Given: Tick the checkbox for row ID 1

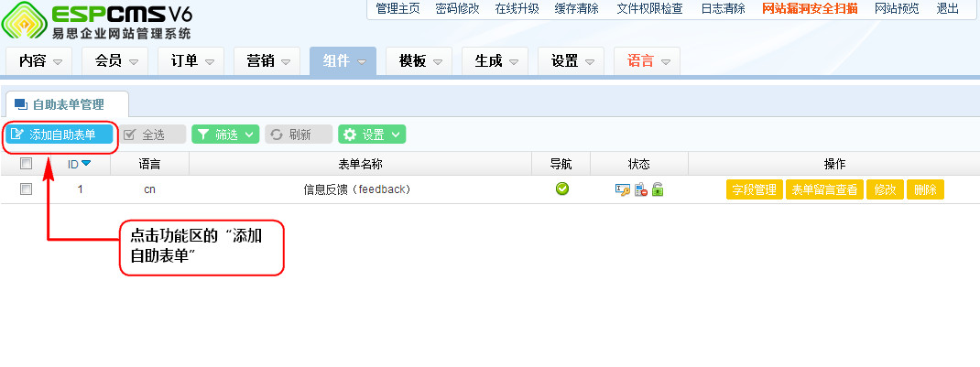Looking at the screenshot, I should (26, 189).
